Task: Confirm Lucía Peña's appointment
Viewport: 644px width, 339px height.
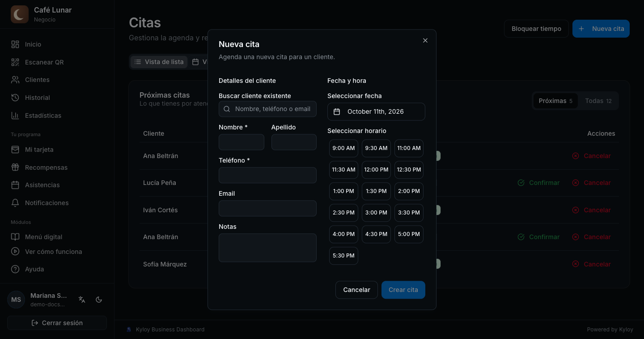Action: [538, 183]
